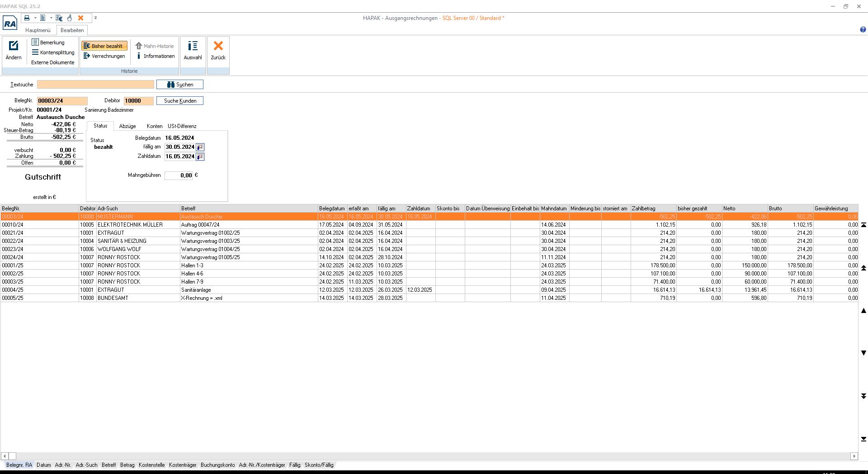
Task: Click into the Textsuche input field
Action: (95, 85)
